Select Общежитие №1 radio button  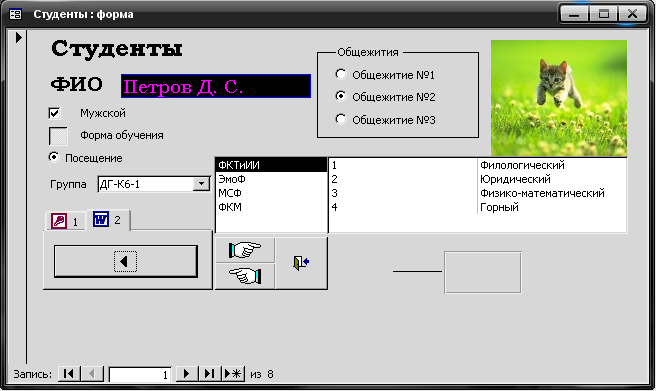341,74
